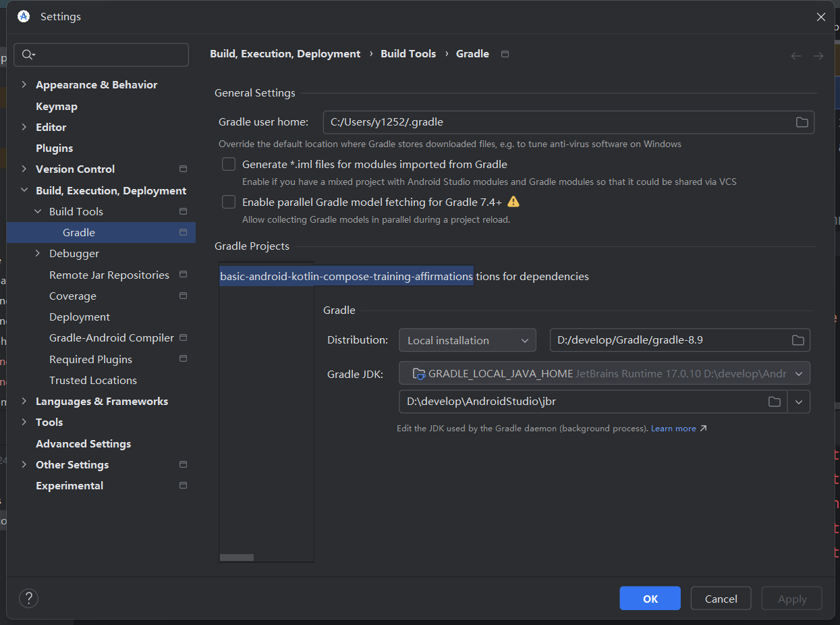Enable Generate *.iml files for modules checkbox
The width and height of the screenshot is (840, 625).
tap(229, 164)
